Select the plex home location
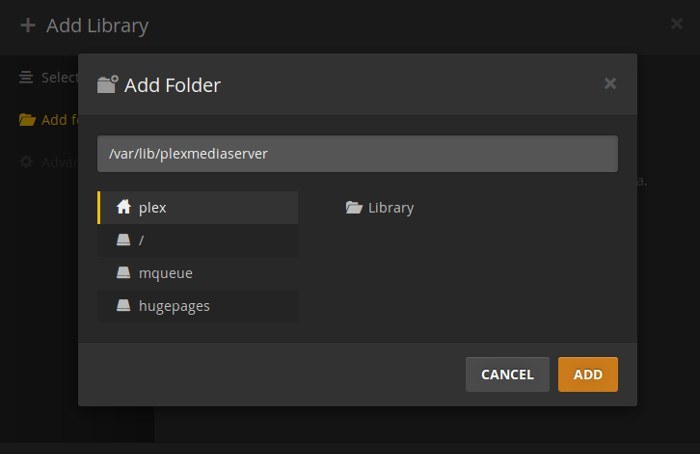700x454 pixels. (x=198, y=208)
